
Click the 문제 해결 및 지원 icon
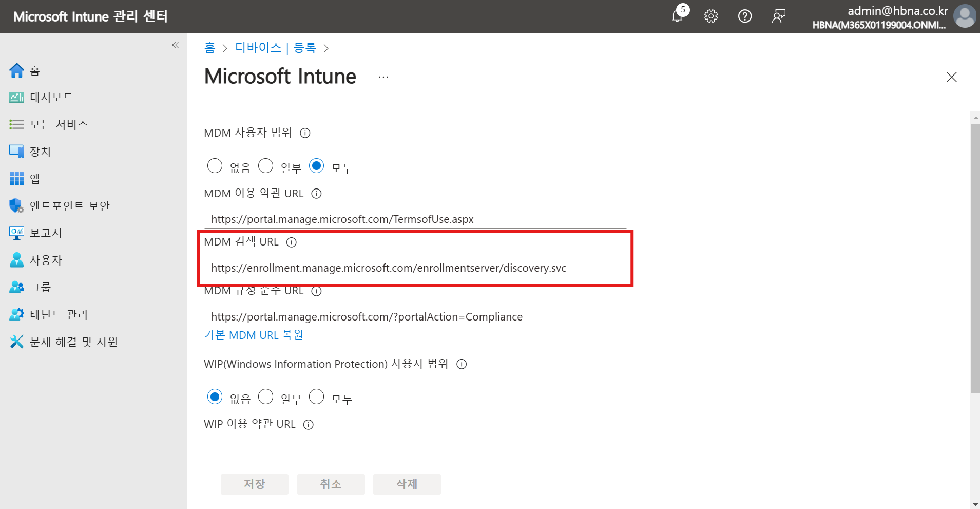coord(16,342)
